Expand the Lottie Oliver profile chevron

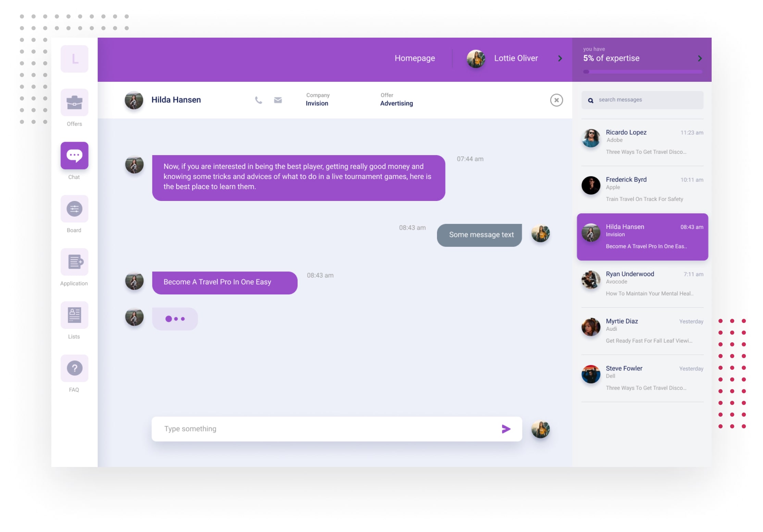(560, 59)
